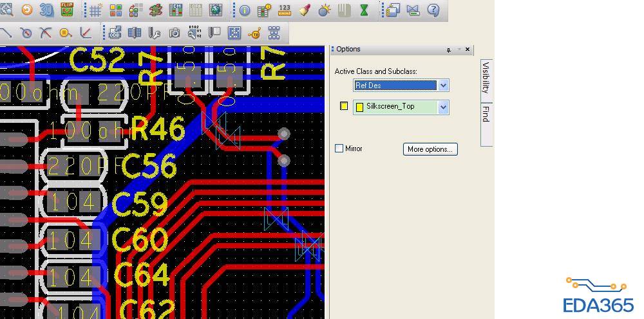The width and height of the screenshot is (644, 319).
Task: Click the green hourglass icon
Action: (364, 10)
